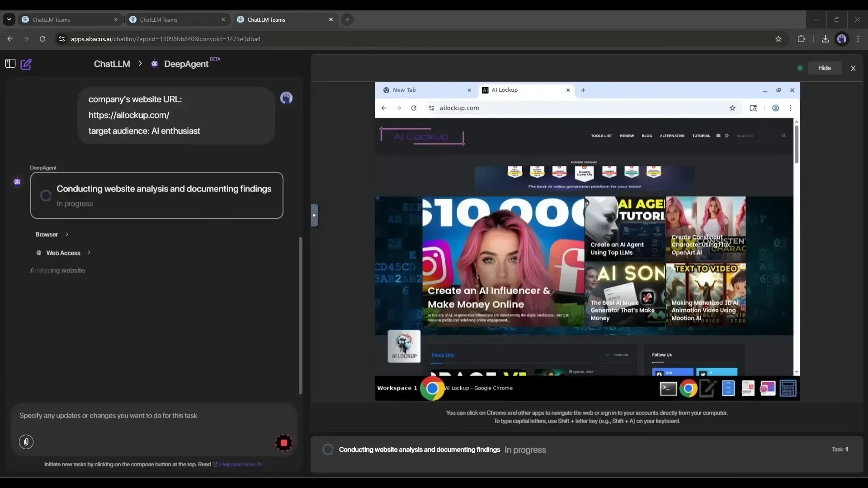868x488 pixels.
Task: Open ALTERNATIVE menu on AI Lockup
Action: point(672,136)
